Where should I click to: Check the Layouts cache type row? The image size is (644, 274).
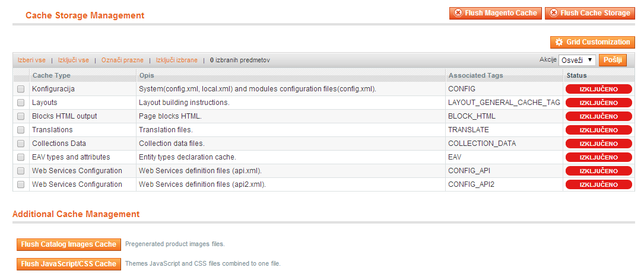pyautogui.click(x=21, y=103)
